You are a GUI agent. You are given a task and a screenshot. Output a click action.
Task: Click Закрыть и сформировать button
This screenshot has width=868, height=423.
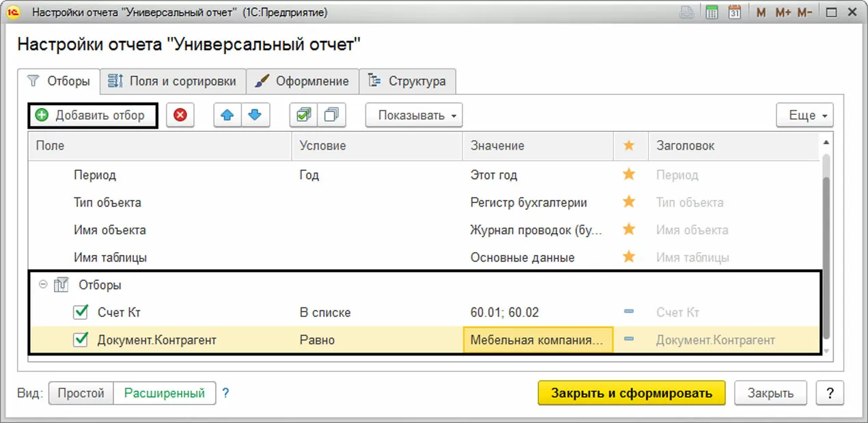pyautogui.click(x=632, y=393)
